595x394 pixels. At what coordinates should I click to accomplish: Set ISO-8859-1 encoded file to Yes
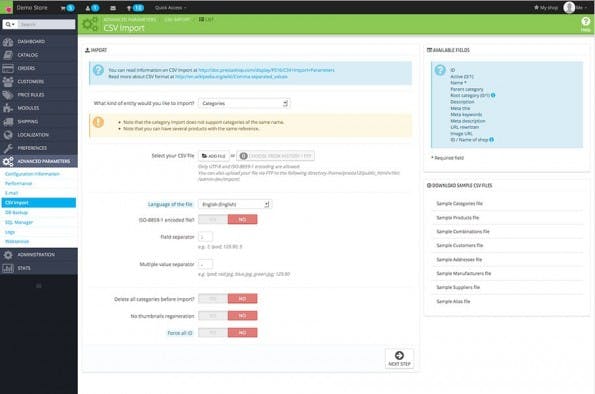(213, 219)
